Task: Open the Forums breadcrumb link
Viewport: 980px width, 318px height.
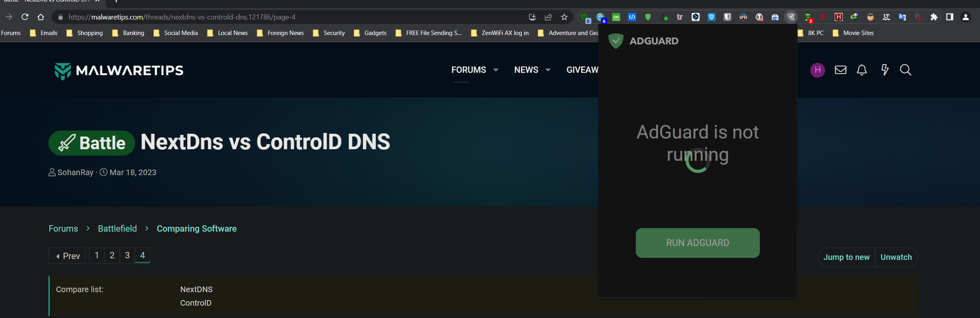Action: click(x=63, y=228)
